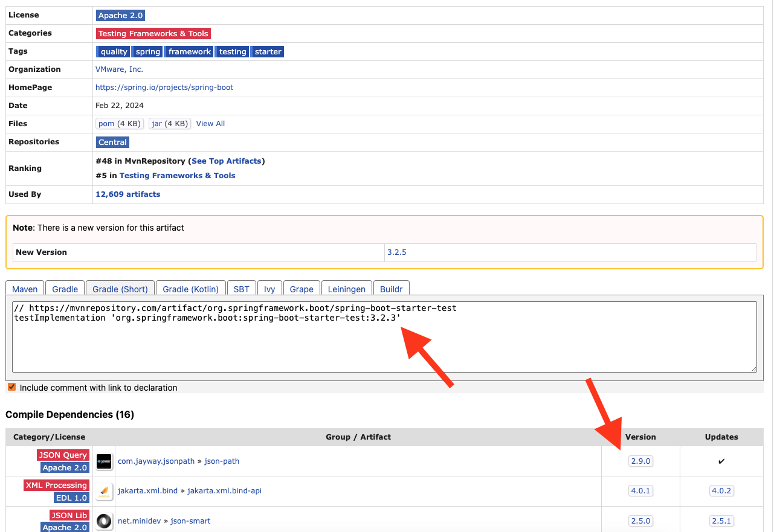This screenshot has width=777, height=532.
Task: Switch to the Leiningen tab
Action: (x=346, y=289)
